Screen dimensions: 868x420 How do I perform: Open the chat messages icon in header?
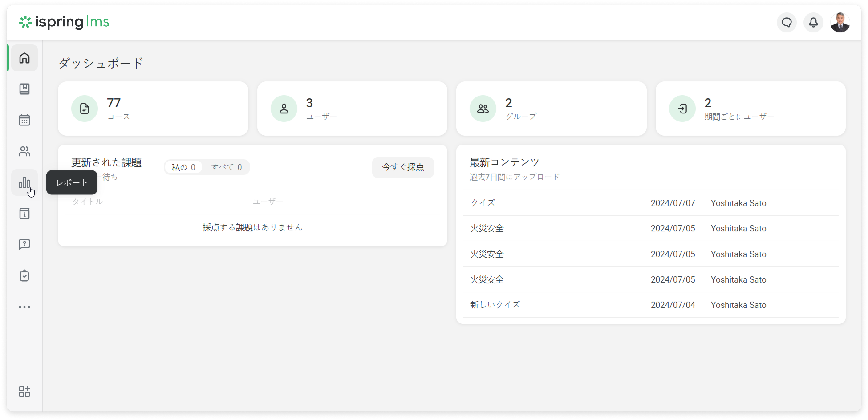tap(787, 22)
